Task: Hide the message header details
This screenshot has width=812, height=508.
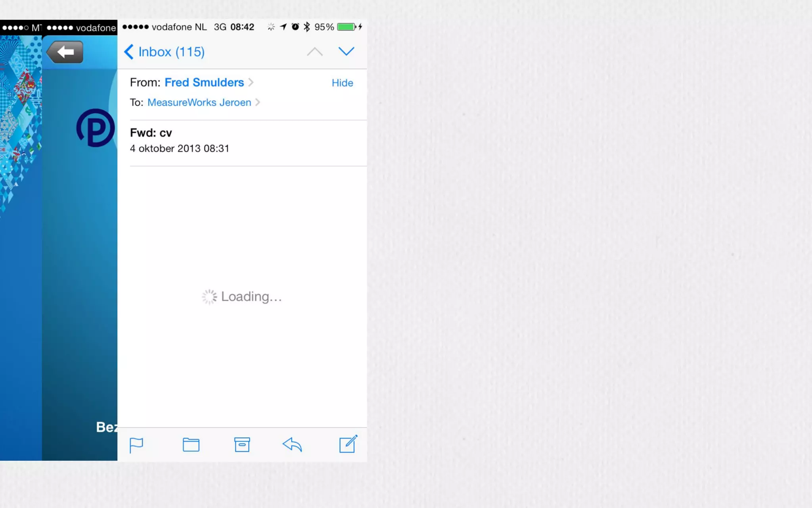Action: [x=342, y=83]
